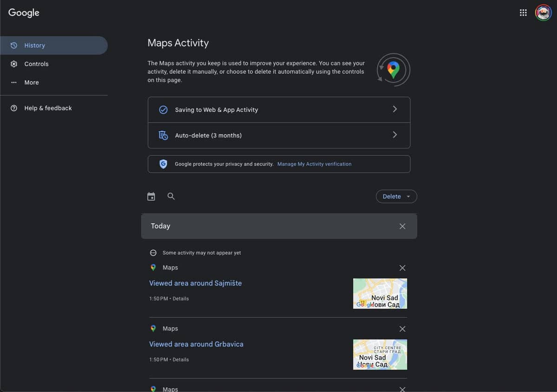Click the Sajmište Novi Sad map thumbnail
This screenshot has height=392, width=557.
click(x=380, y=293)
